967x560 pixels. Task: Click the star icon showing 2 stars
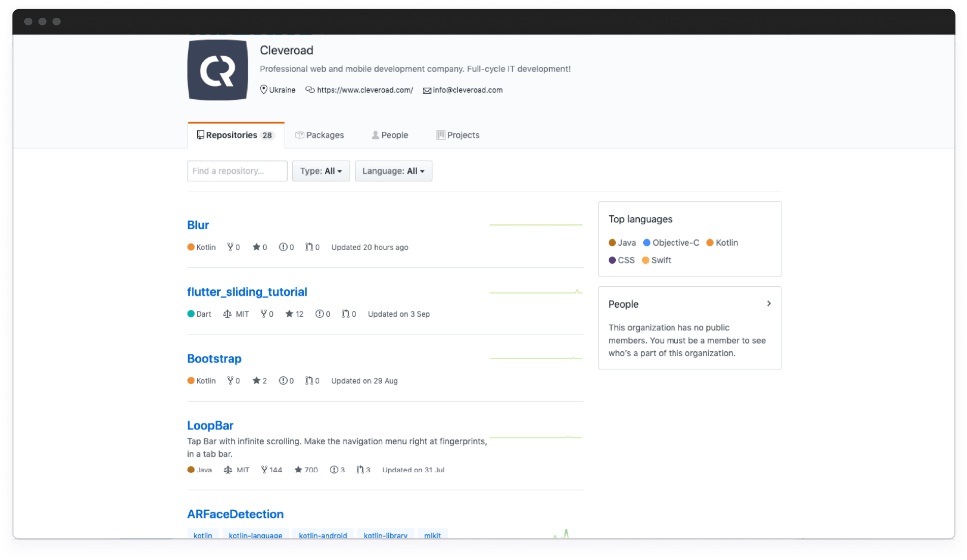point(256,380)
